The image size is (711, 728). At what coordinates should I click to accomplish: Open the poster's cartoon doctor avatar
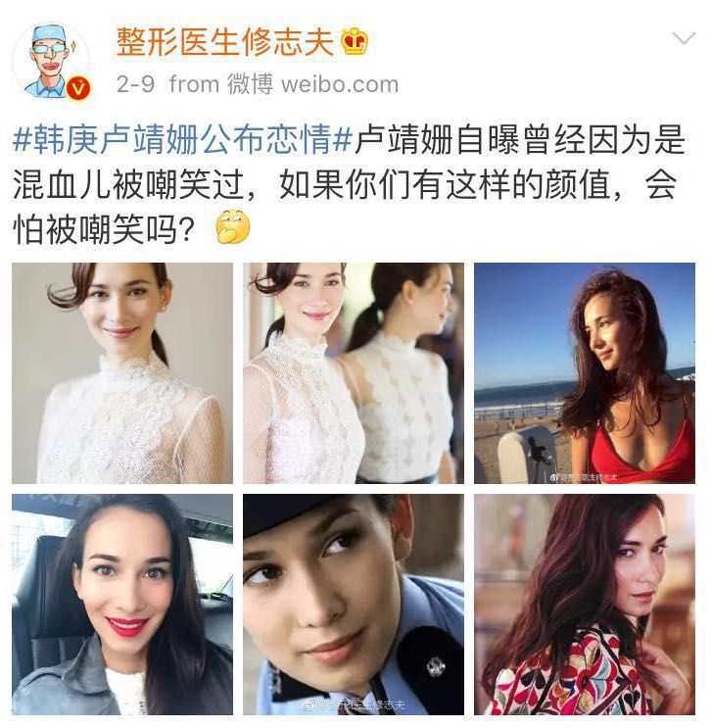[51, 62]
